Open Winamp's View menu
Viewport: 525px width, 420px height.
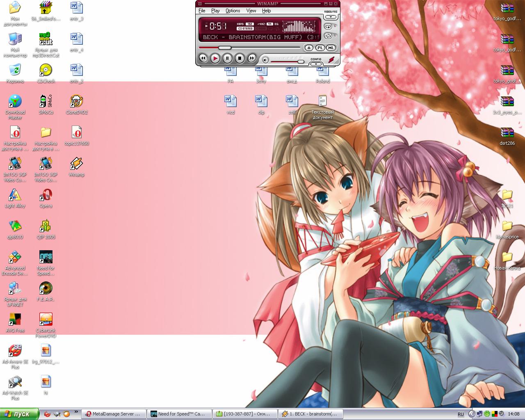251,11
